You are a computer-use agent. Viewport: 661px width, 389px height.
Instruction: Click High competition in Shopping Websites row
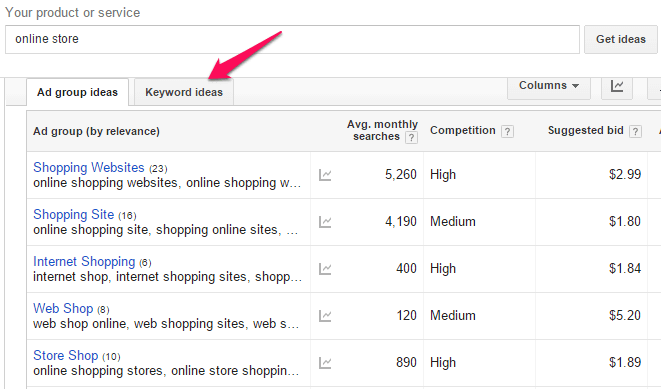(x=443, y=175)
